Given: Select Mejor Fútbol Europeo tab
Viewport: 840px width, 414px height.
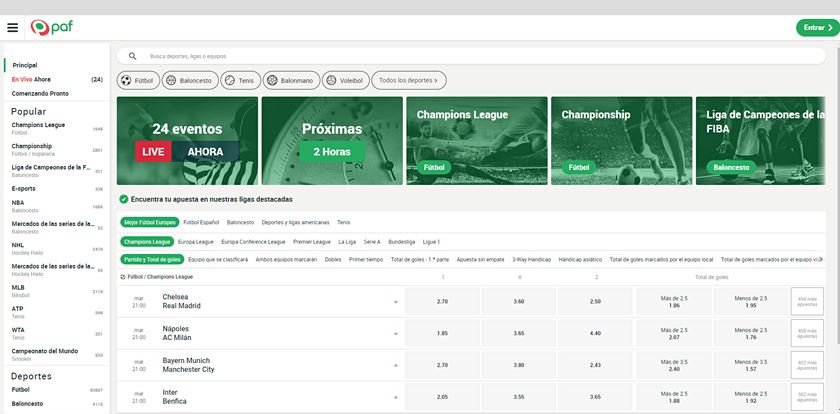Looking at the screenshot, I should click(149, 222).
